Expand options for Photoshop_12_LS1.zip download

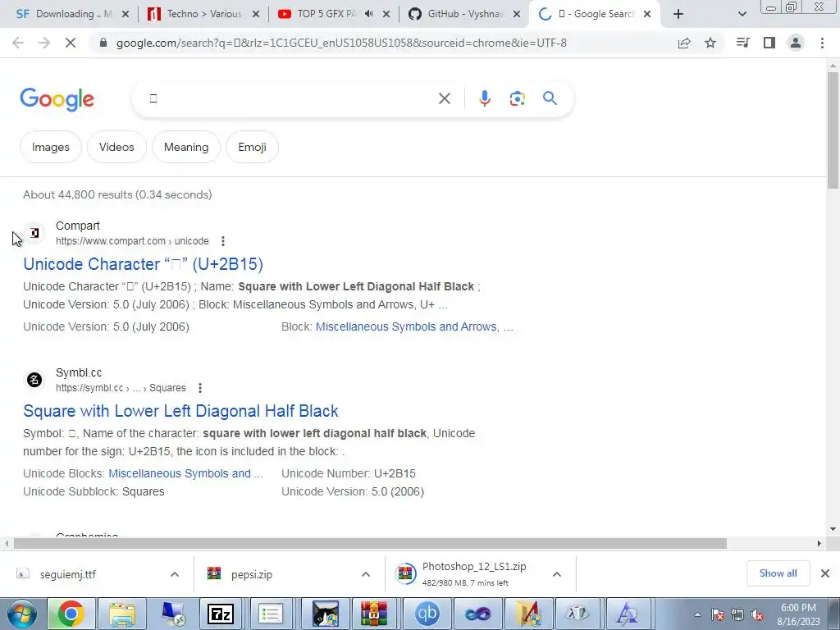557,574
